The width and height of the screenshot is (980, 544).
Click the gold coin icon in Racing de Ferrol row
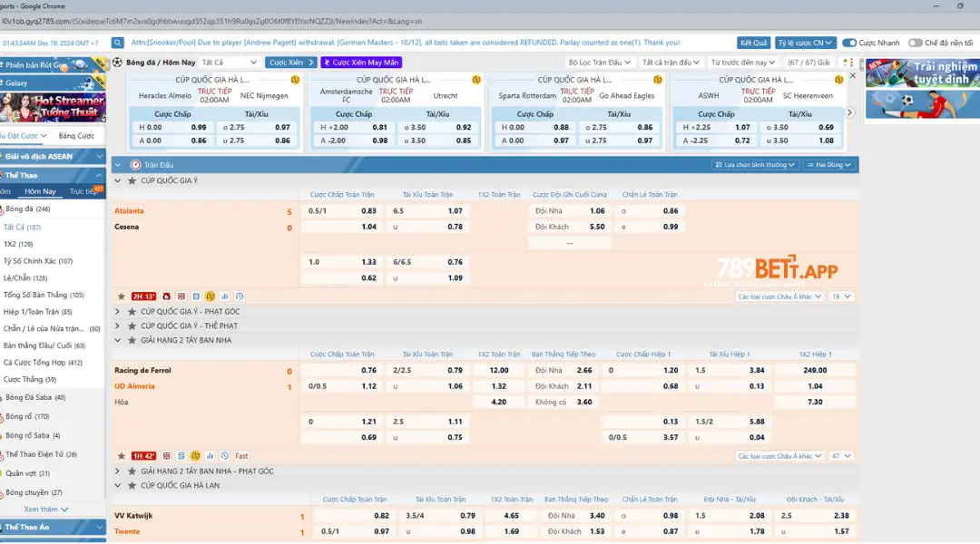195,456
